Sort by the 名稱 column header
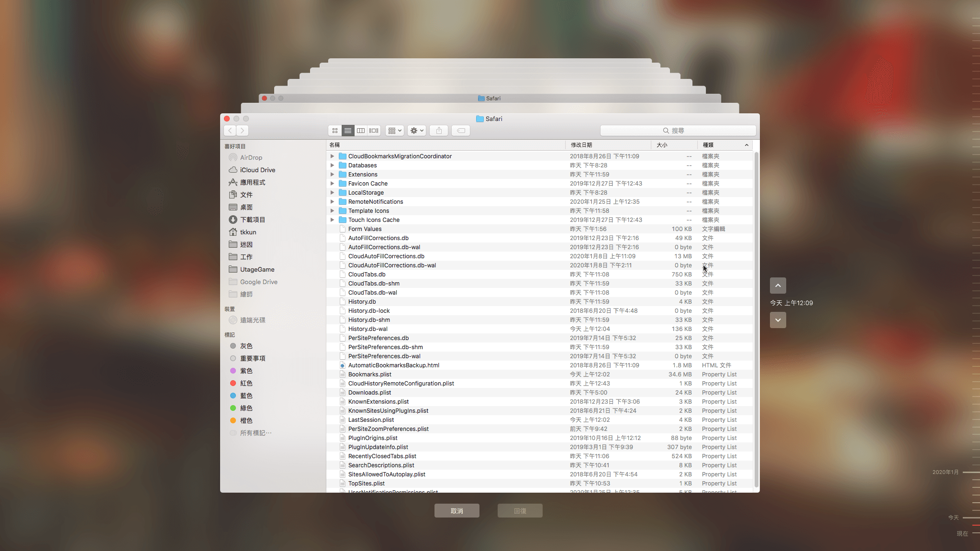Viewport: 980px width, 551px height. click(x=446, y=145)
